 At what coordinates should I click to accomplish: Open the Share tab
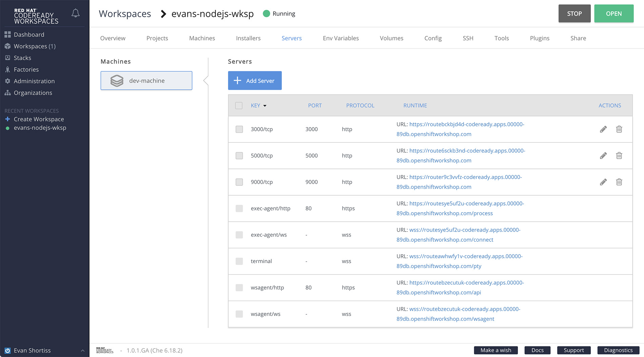(578, 38)
